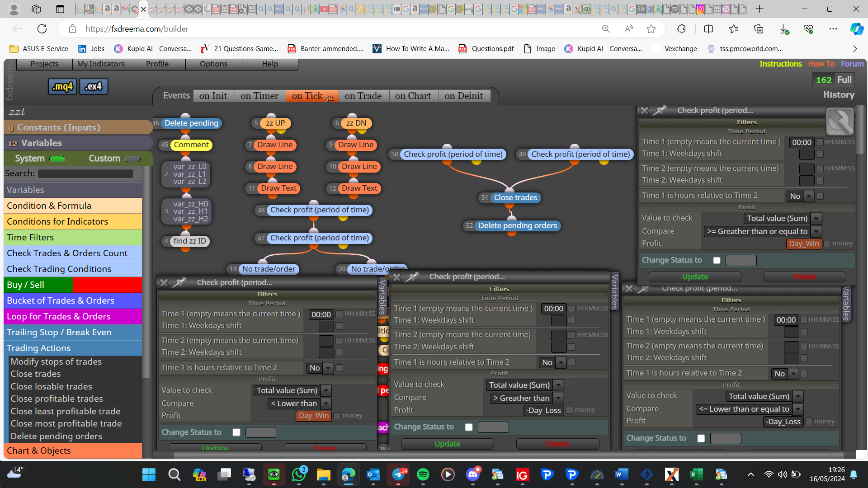Close the bottom-middle Check profit panel
The width and height of the screenshot is (868, 488).
coord(397,277)
